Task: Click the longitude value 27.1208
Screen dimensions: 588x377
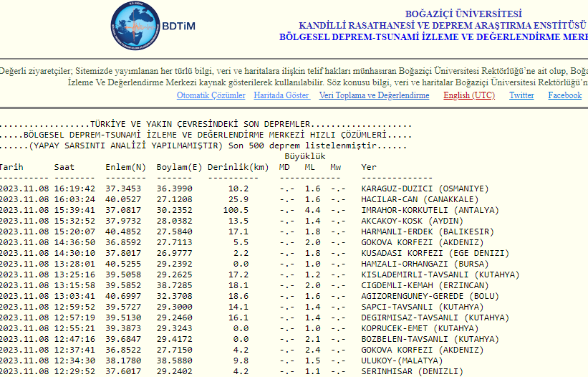Action: [174, 199]
